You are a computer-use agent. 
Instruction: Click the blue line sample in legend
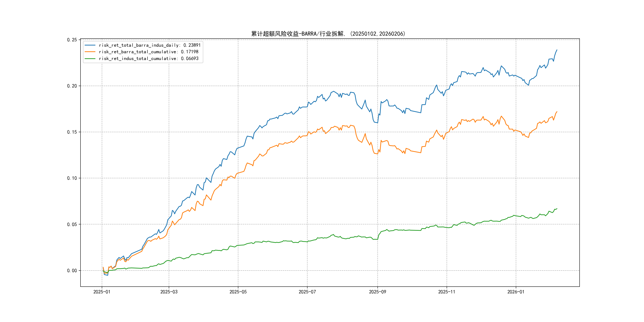point(90,45)
